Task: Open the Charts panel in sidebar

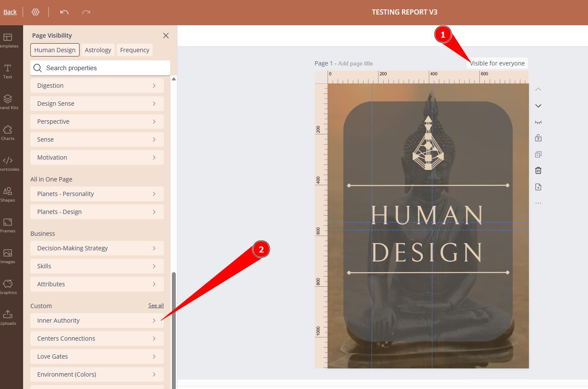Action: (8, 133)
